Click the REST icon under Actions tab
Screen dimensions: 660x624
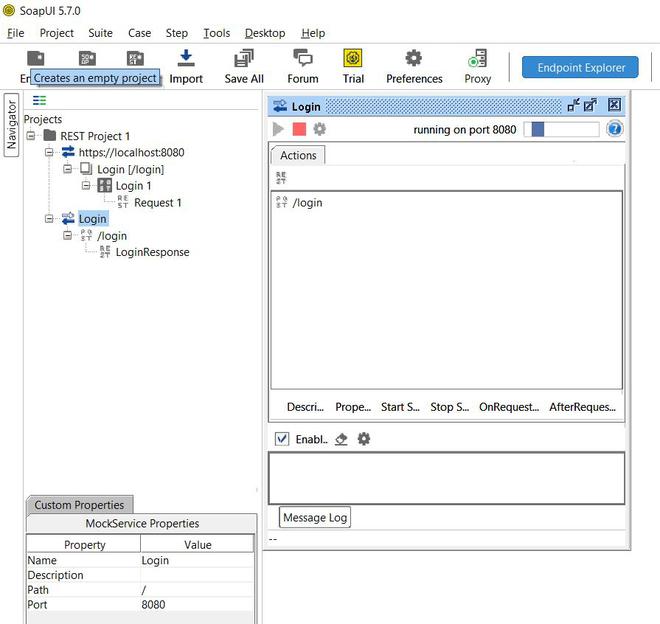coord(281,178)
